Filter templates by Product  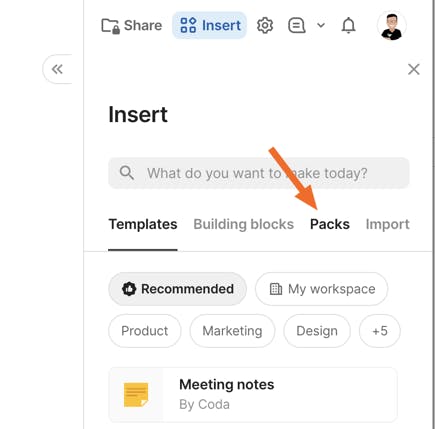(x=145, y=331)
